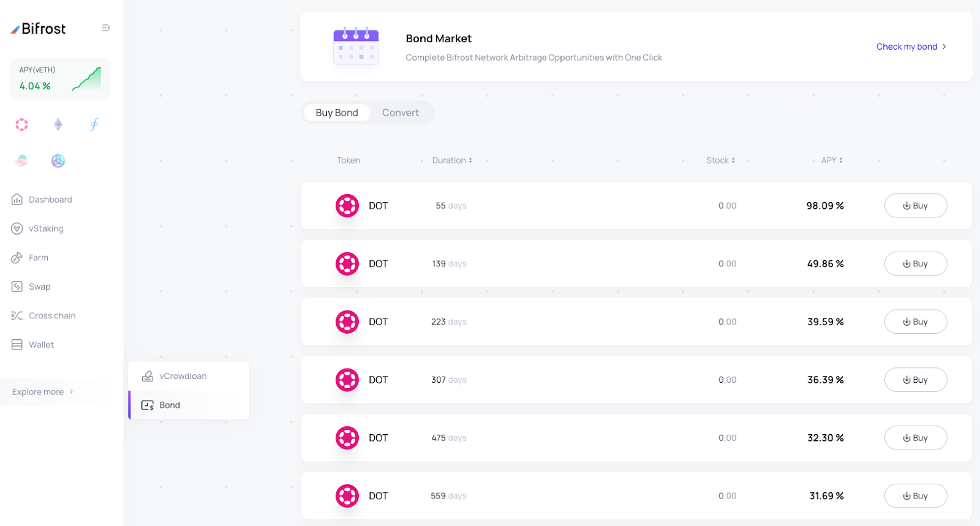Sort the table by Duration
Image resolution: width=980 pixels, height=526 pixels.
click(x=452, y=160)
